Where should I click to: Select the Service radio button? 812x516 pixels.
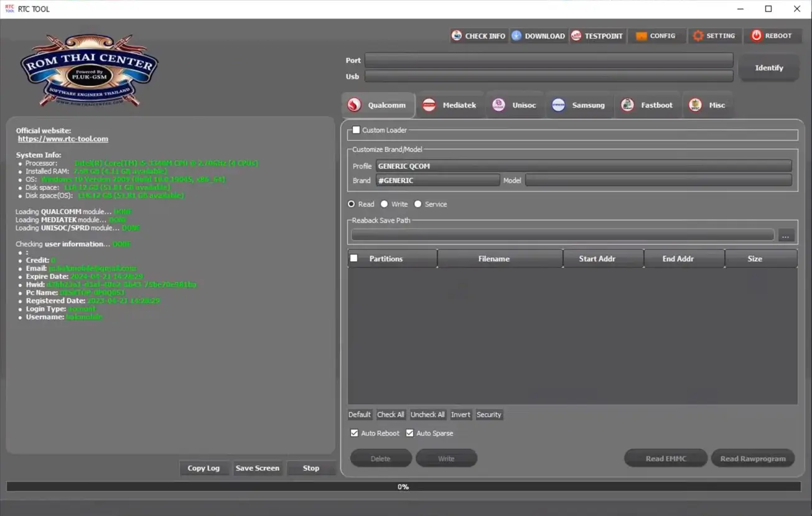pyautogui.click(x=418, y=204)
